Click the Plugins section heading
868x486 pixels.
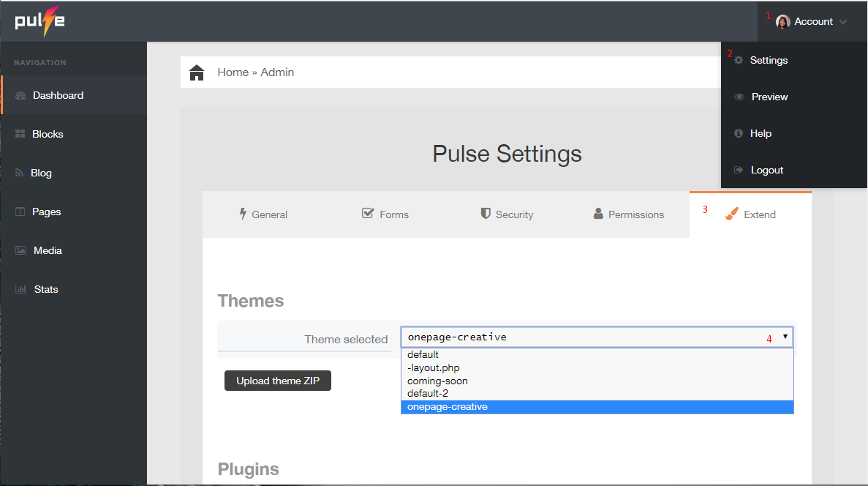tap(249, 469)
